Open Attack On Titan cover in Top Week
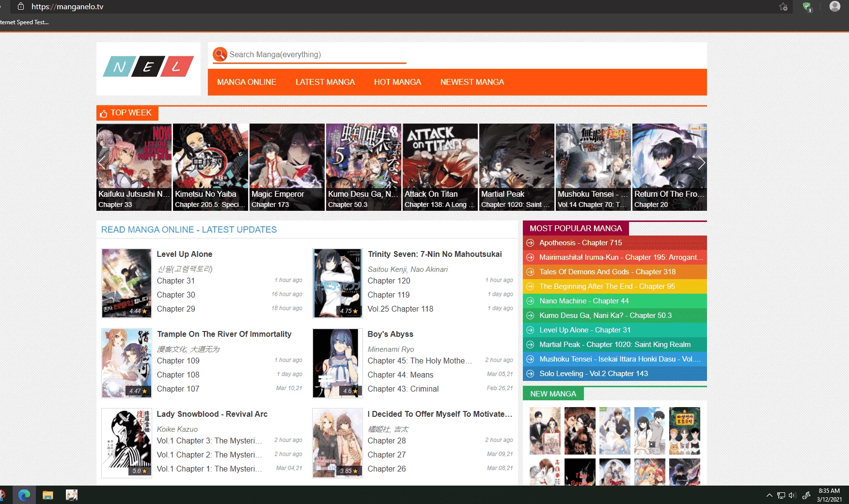The height and width of the screenshot is (504, 849). [x=440, y=167]
